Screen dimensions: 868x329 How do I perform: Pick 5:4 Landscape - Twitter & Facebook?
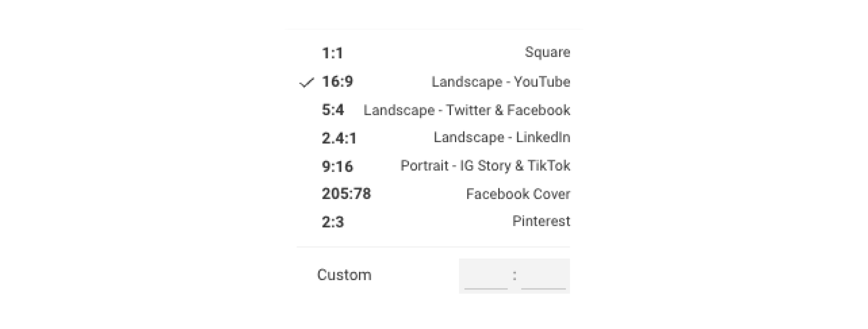click(x=434, y=110)
